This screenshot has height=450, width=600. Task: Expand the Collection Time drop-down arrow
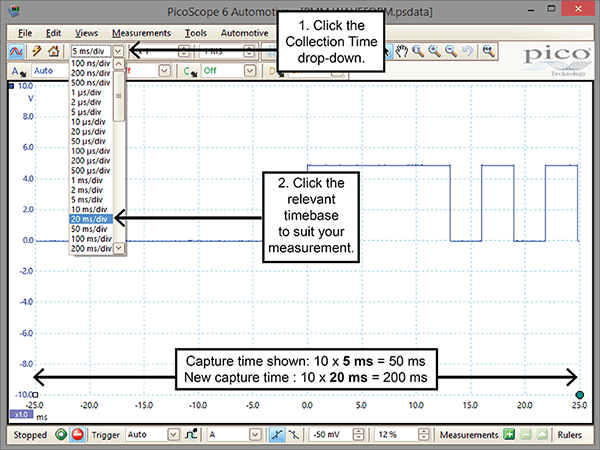[118, 51]
